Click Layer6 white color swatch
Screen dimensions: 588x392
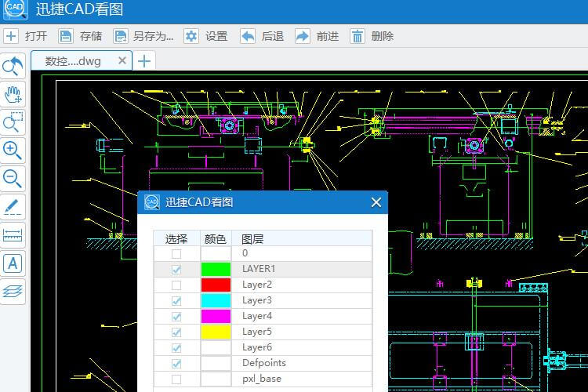(216, 348)
